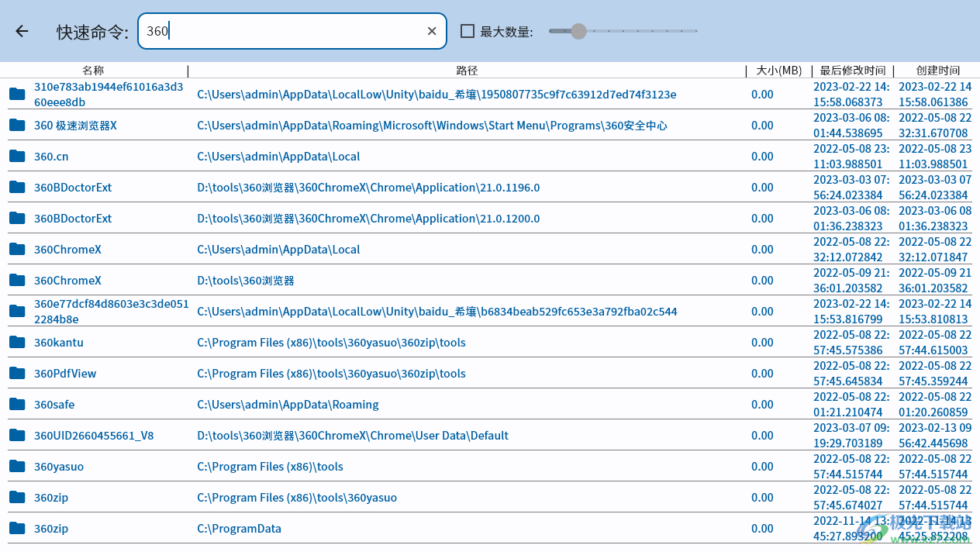Click folder icon of 360BDoctorExt 21.0.1200.0 row
The image size is (980, 552).
point(17,218)
